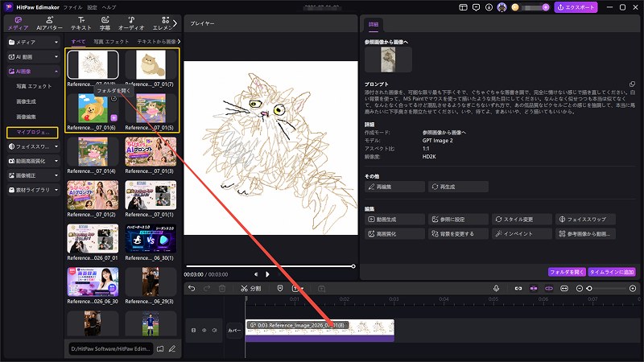Open the 設定 menu
Viewport: 644px width, 362px height.
(93, 7)
